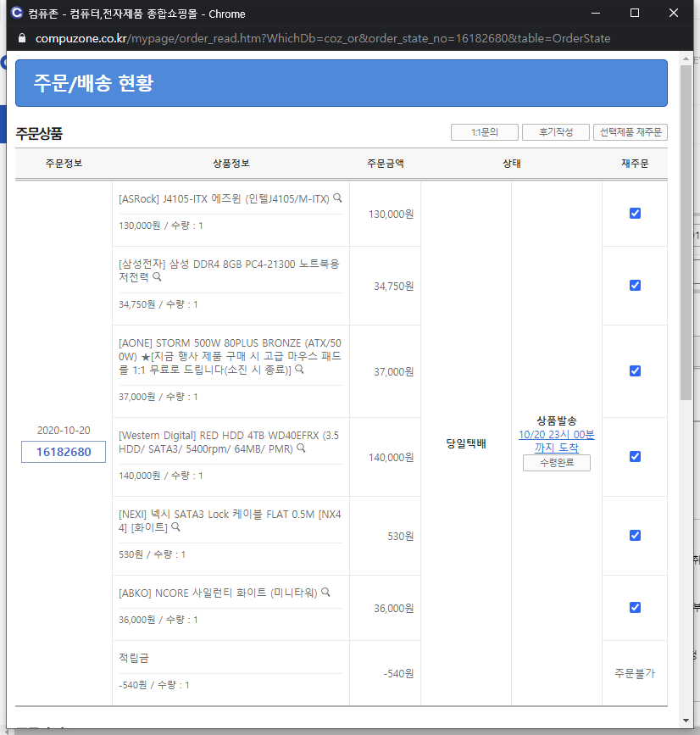Toggle reorder checkbox for NEXI SATA3 cable
The width and height of the screenshot is (700, 735).
click(635, 535)
